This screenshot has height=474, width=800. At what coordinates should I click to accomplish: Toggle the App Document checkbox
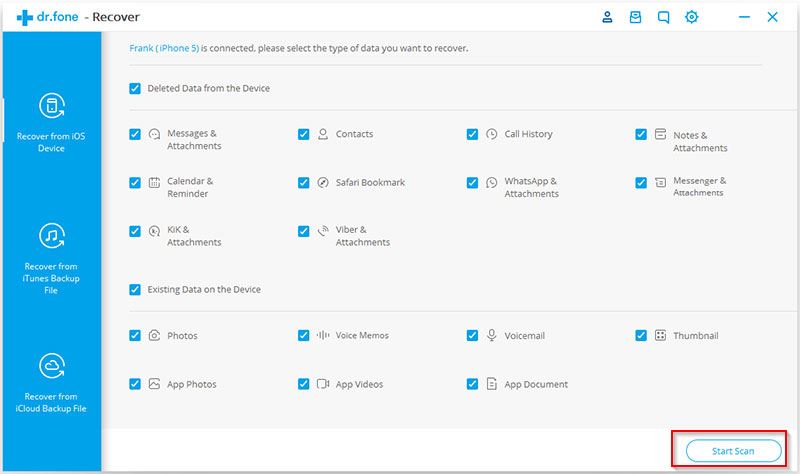click(472, 384)
